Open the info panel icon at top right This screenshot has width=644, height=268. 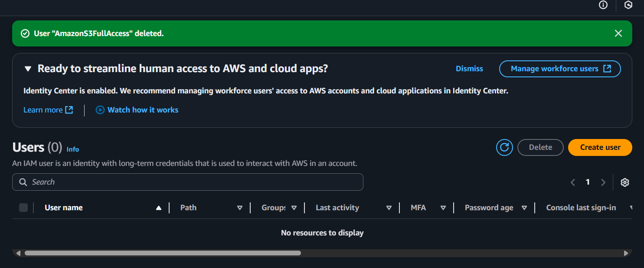pos(603,5)
